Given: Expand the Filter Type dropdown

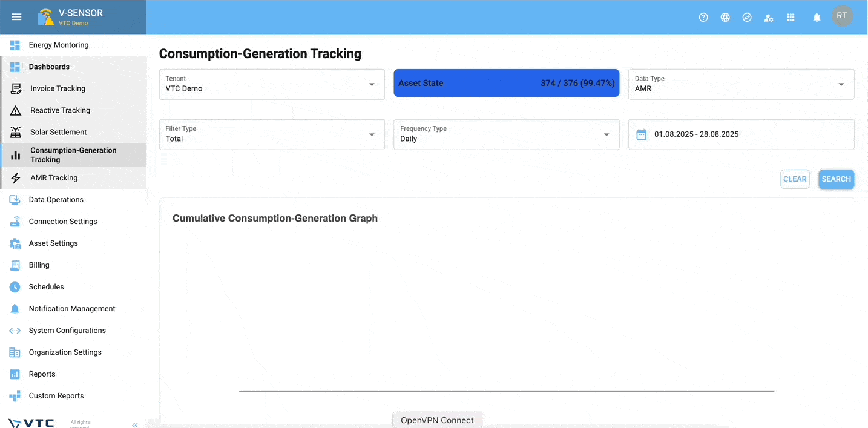Looking at the screenshot, I should [x=372, y=134].
